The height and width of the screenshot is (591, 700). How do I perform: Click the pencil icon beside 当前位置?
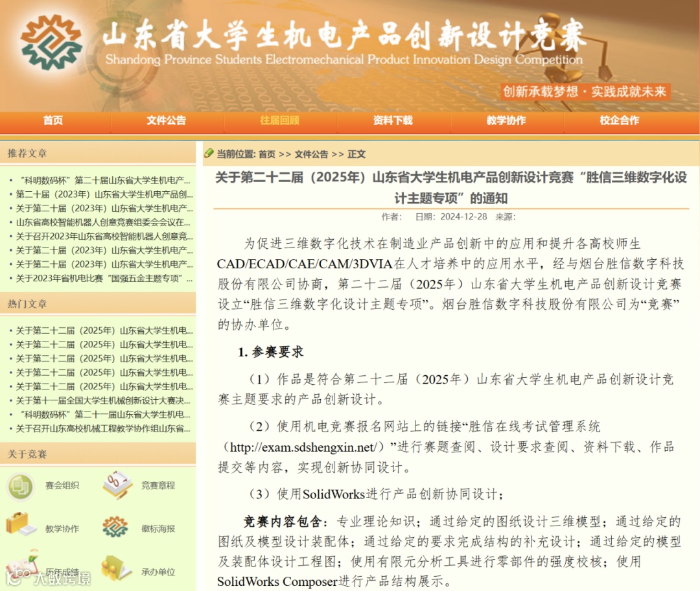point(209,154)
